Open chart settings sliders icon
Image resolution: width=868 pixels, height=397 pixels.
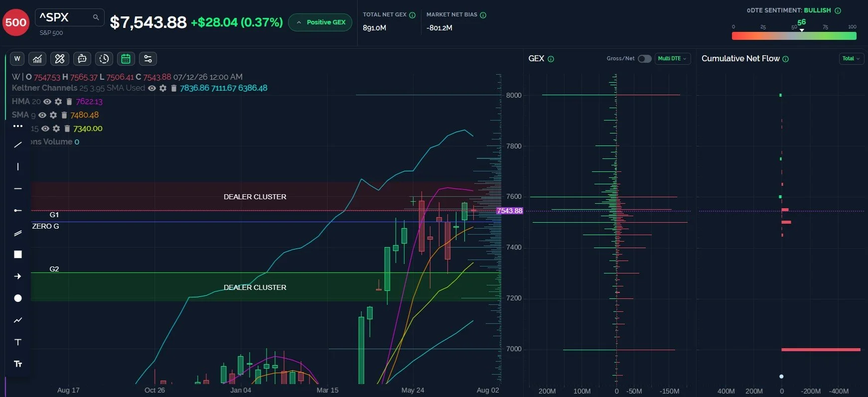(x=148, y=59)
